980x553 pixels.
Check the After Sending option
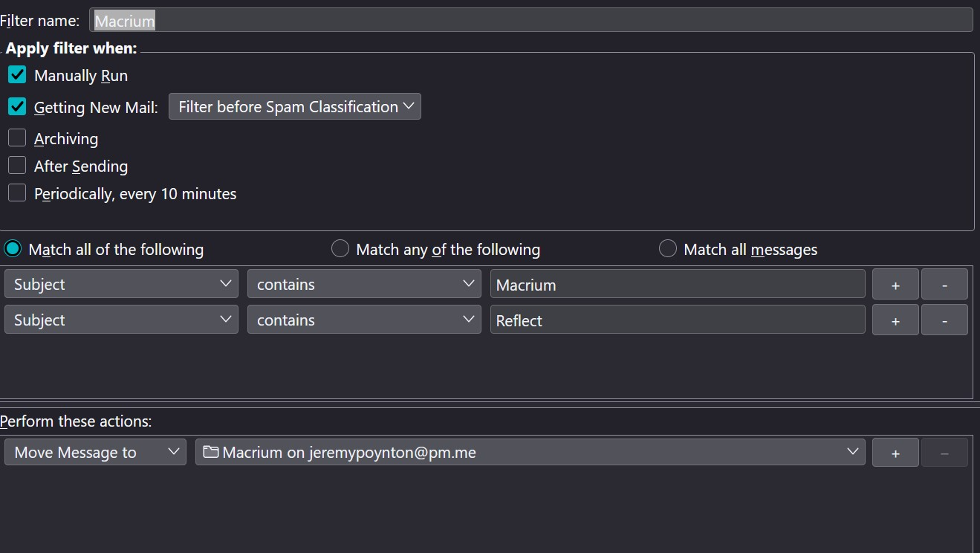click(17, 166)
